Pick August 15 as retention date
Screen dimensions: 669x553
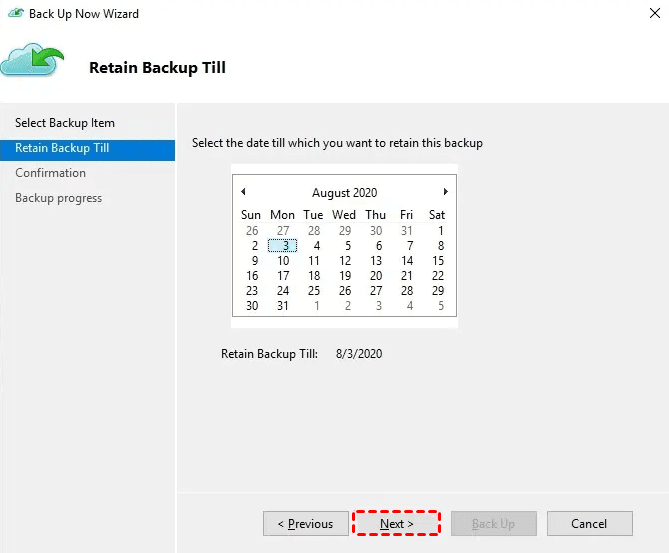438,261
